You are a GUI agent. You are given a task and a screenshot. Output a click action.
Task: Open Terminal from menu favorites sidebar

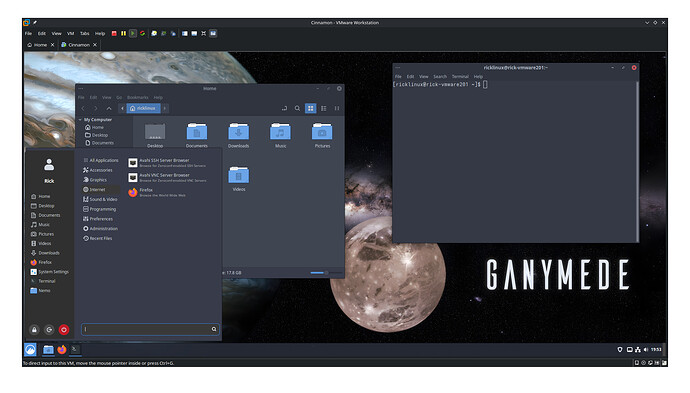click(x=43, y=281)
